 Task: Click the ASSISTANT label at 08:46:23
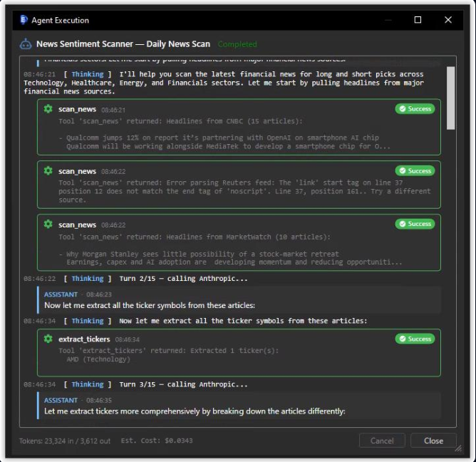pos(61,294)
